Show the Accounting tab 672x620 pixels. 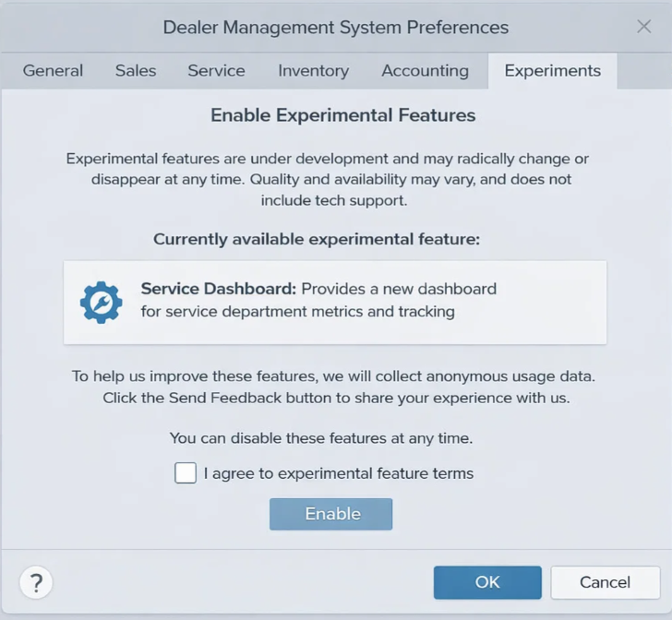426,71
